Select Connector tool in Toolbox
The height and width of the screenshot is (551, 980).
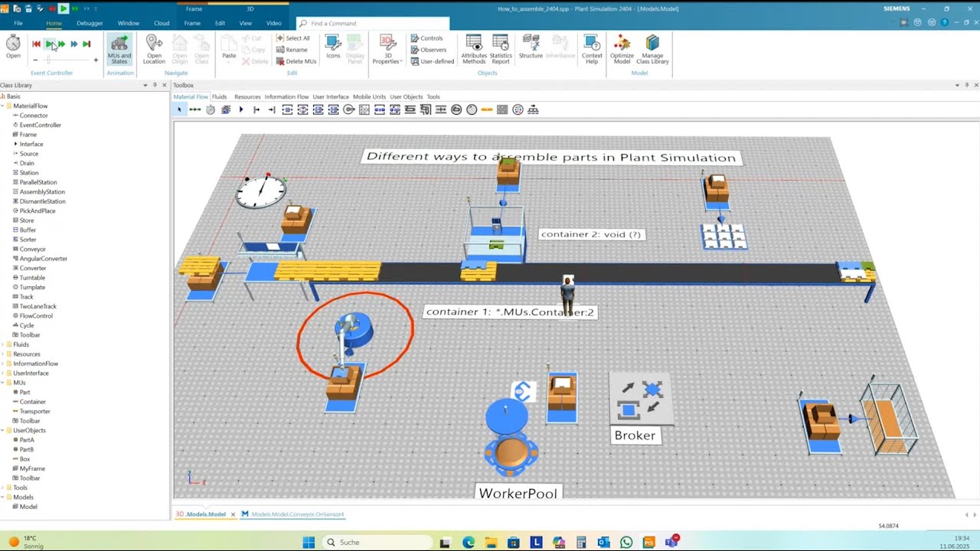click(x=194, y=110)
